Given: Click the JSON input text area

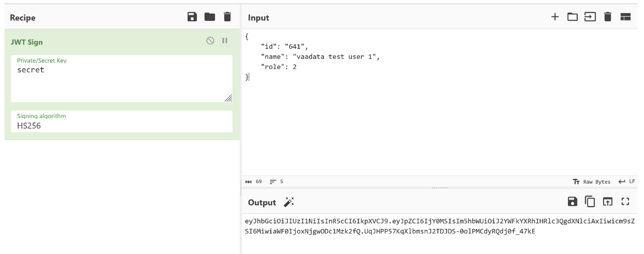Looking at the screenshot, I should tap(428, 113).
